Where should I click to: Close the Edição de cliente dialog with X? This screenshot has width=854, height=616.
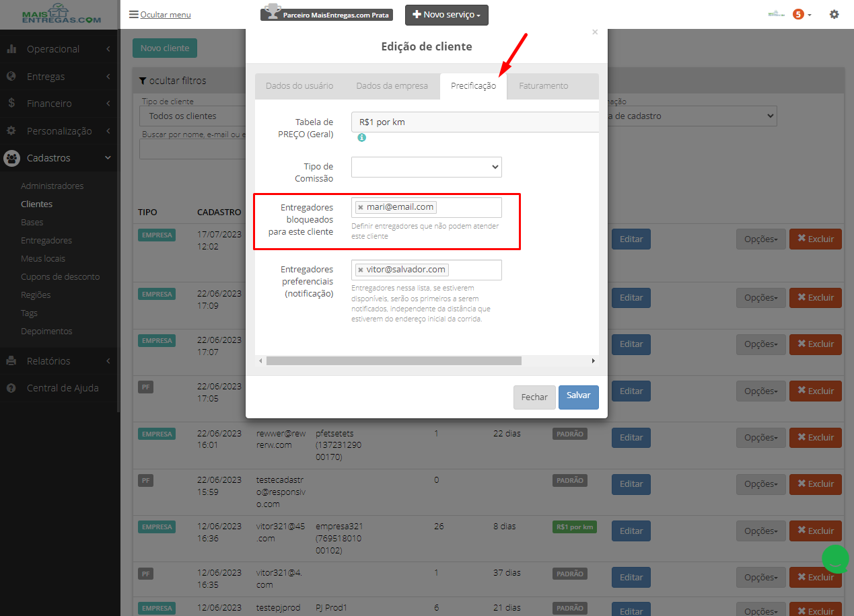click(x=594, y=32)
